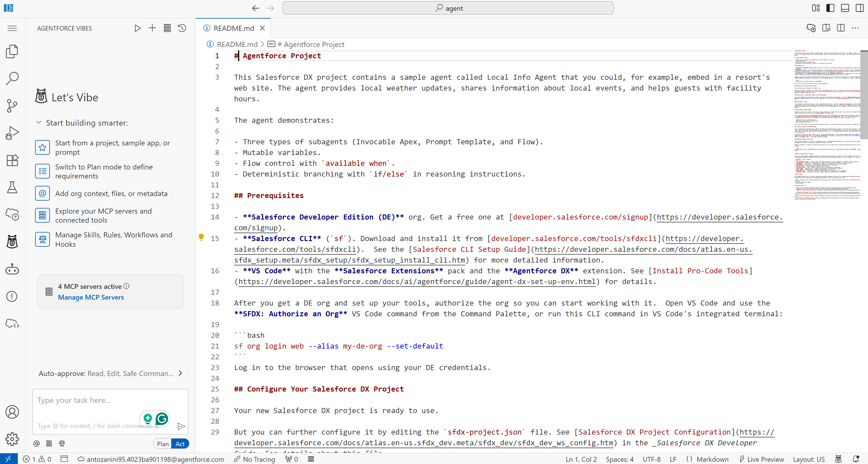868x464 pixels.
Task: Split the editor right
Action: point(841,28)
